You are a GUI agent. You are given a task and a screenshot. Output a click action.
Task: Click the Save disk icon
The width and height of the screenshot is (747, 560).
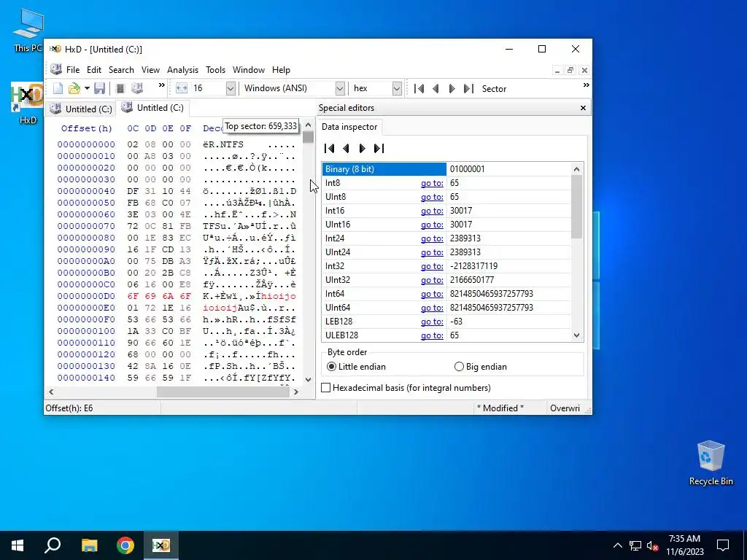coord(99,88)
